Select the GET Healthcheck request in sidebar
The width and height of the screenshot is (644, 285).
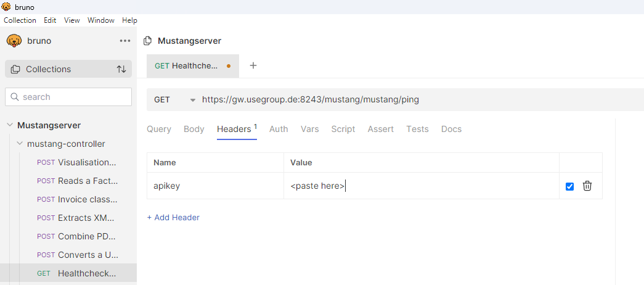[68, 273]
